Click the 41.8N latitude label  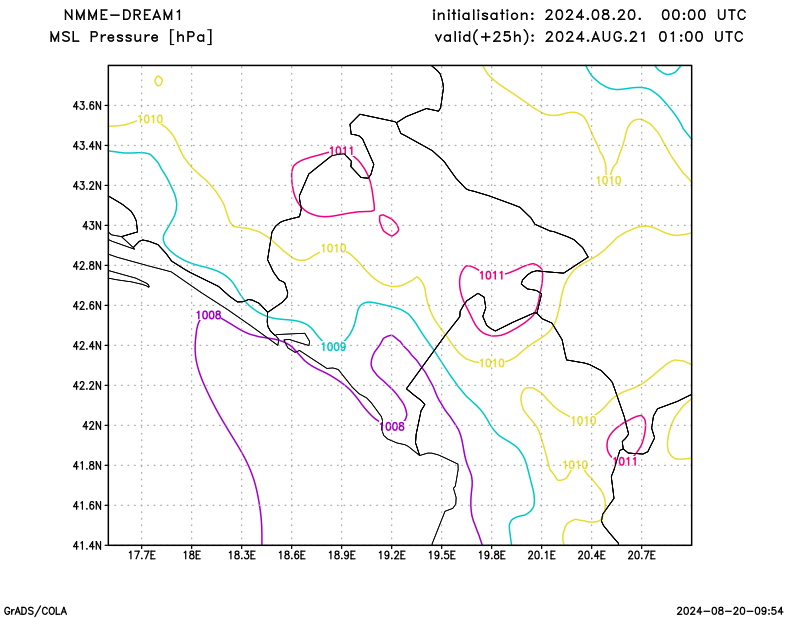click(87, 466)
